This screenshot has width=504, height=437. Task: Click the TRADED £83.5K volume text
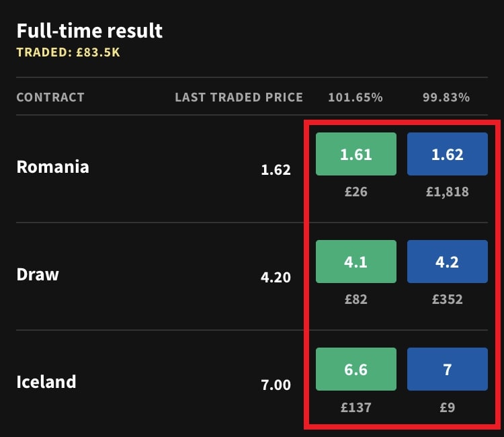(x=68, y=52)
